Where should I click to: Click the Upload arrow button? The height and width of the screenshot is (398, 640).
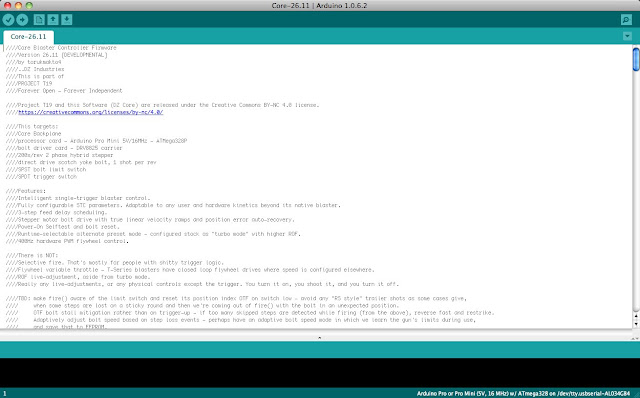pyautogui.click(x=22, y=20)
